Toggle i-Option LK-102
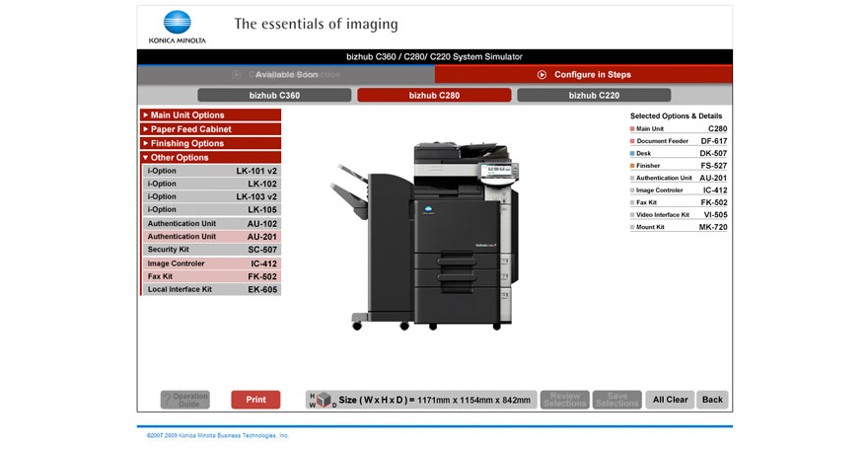The height and width of the screenshot is (451, 868). click(x=212, y=184)
